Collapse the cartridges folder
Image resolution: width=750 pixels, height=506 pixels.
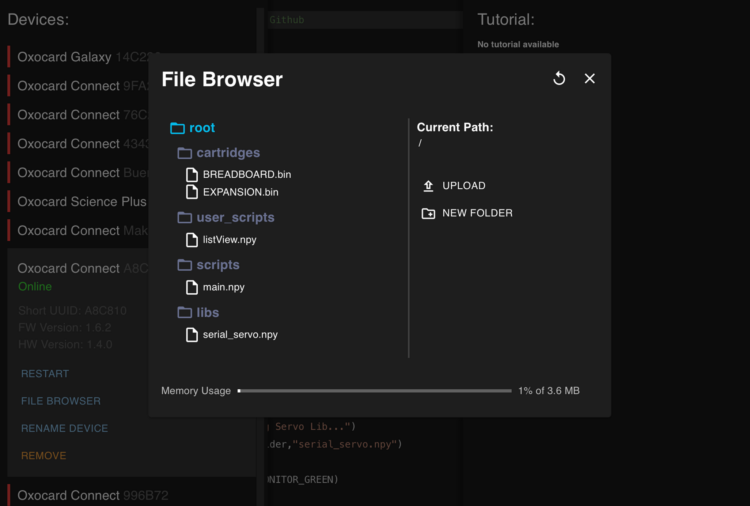coord(227,153)
